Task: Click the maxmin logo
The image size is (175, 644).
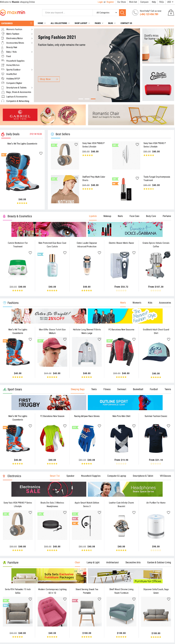Action: [x=13, y=13]
